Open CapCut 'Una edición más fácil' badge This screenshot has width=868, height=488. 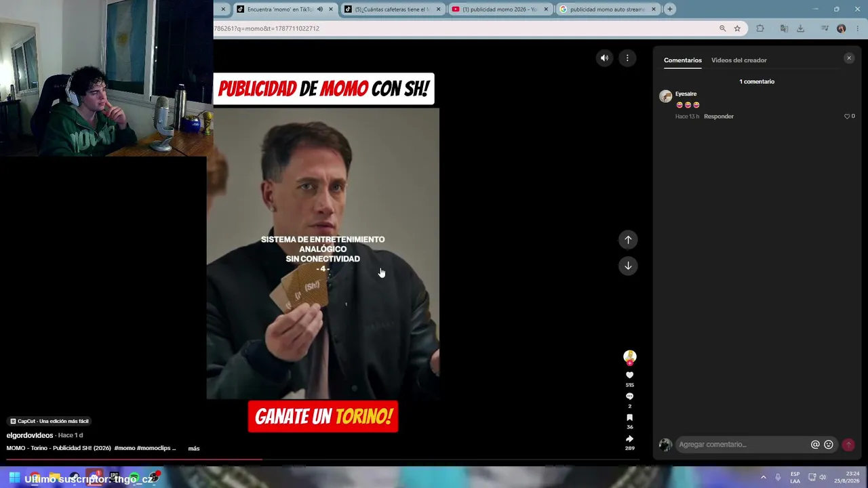(x=50, y=421)
